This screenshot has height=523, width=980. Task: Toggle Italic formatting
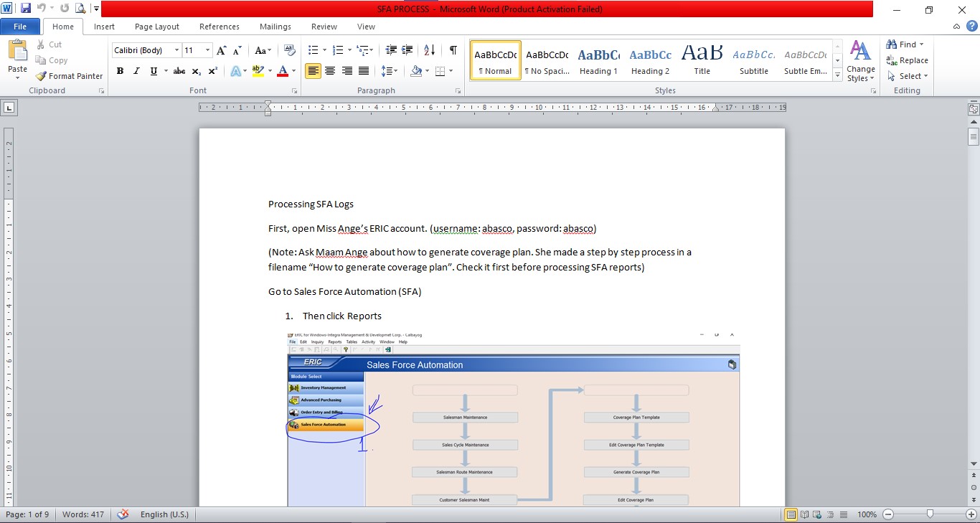click(x=136, y=71)
